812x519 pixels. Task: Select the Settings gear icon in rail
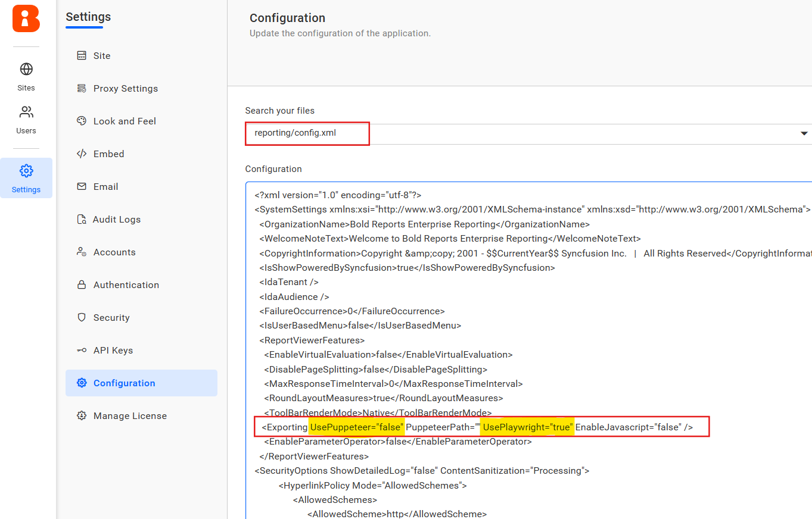point(26,171)
